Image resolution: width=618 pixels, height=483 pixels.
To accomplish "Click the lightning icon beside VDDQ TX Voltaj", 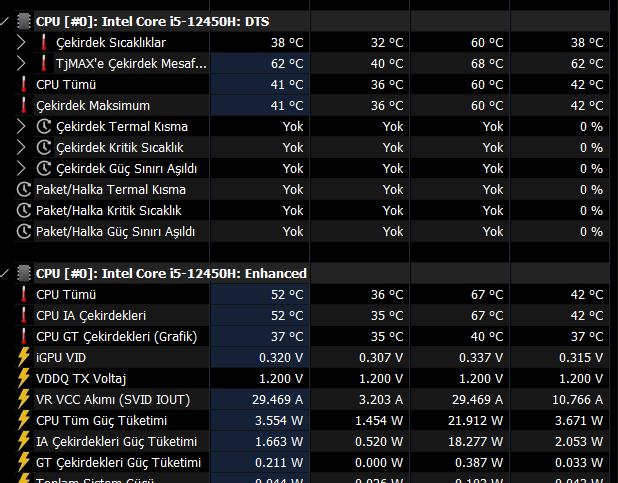I will point(24,378).
